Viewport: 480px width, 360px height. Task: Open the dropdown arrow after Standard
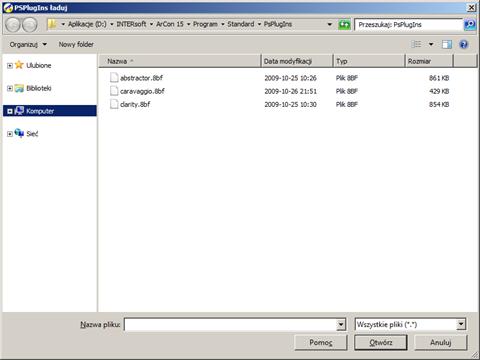click(x=259, y=24)
